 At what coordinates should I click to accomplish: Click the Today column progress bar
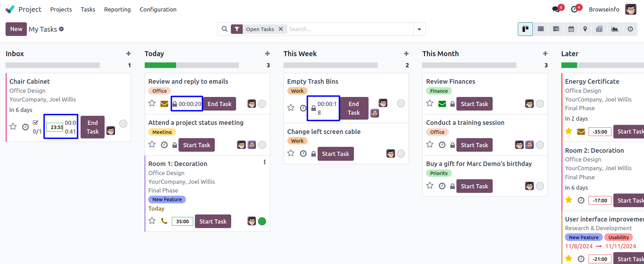[191, 65]
